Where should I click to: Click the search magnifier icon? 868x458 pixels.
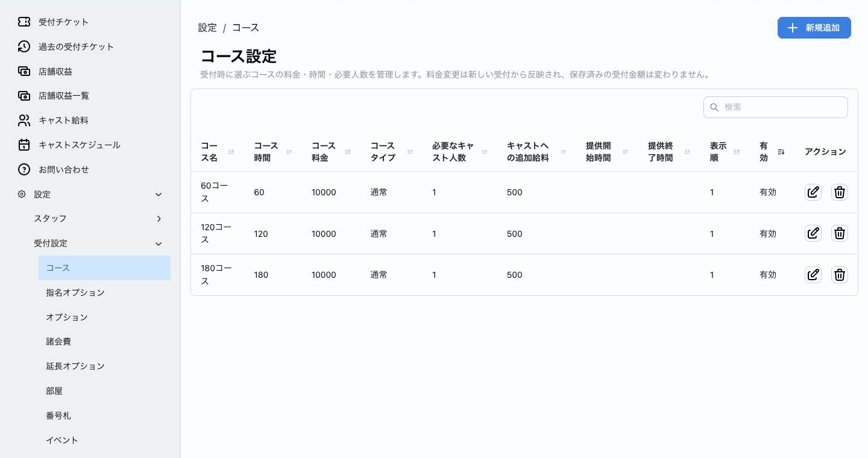click(x=714, y=107)
